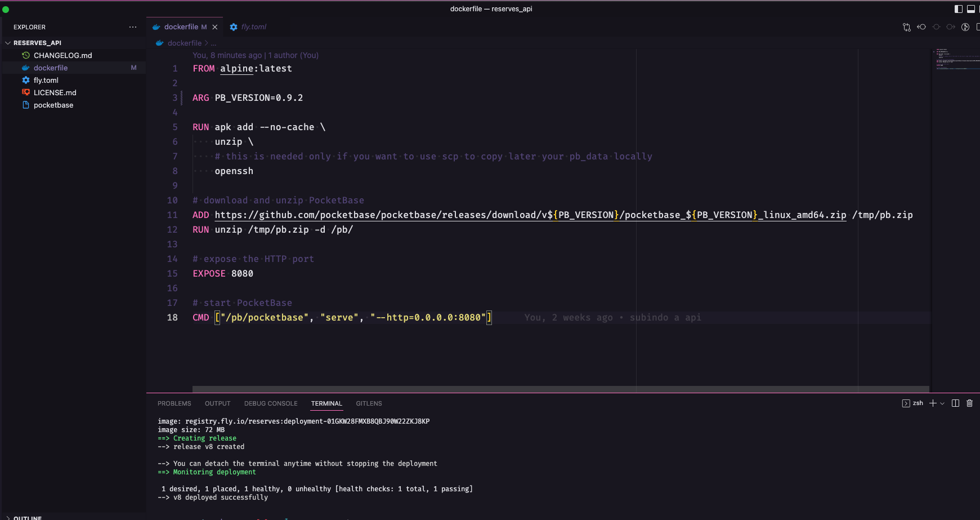980x520 pixels.
Task: Split the terminal panel
Action: pos(955,403)
